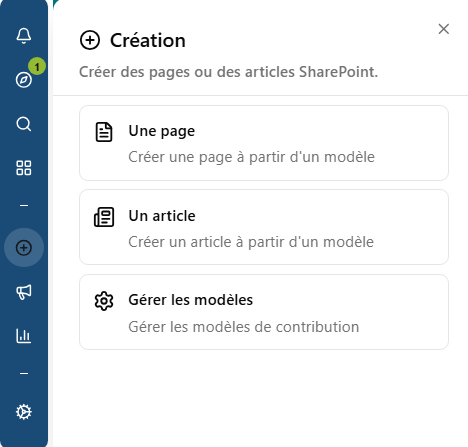
Task: Open 'Gérer les modèles' card
Action: [264, 312]
